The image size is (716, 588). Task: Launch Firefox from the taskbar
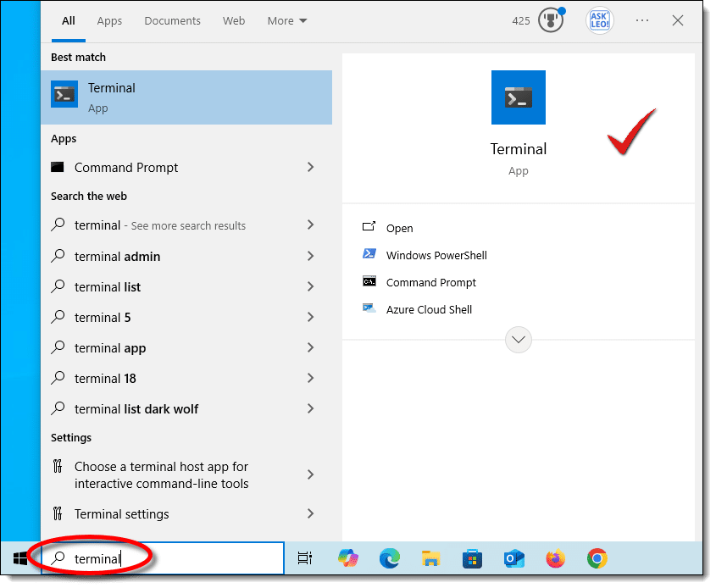point(556,558)
